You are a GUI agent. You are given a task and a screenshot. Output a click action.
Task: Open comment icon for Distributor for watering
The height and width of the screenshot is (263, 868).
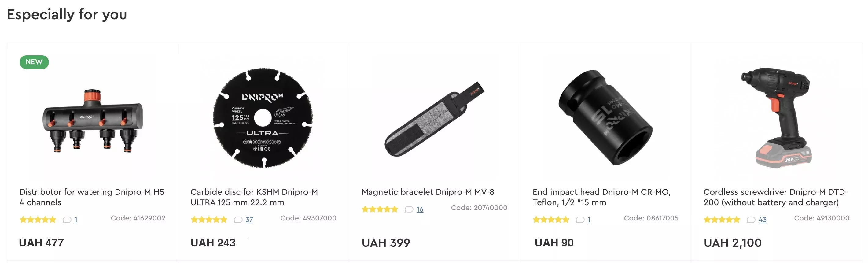pyautogui.click(x=67, y=220)
